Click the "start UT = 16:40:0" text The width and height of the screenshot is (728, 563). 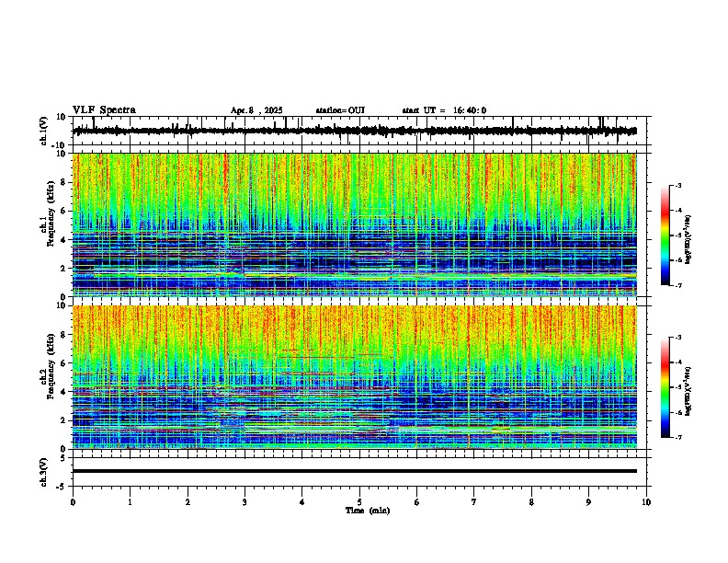444,110
